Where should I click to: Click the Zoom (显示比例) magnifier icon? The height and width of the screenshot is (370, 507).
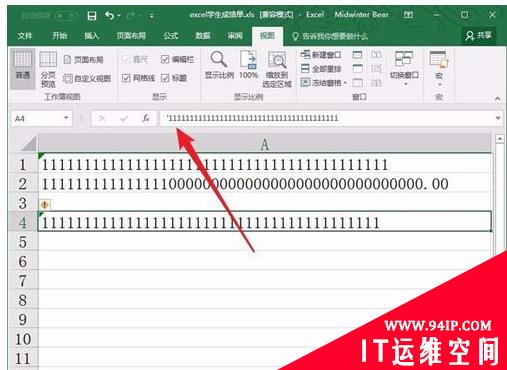(219, 60)
